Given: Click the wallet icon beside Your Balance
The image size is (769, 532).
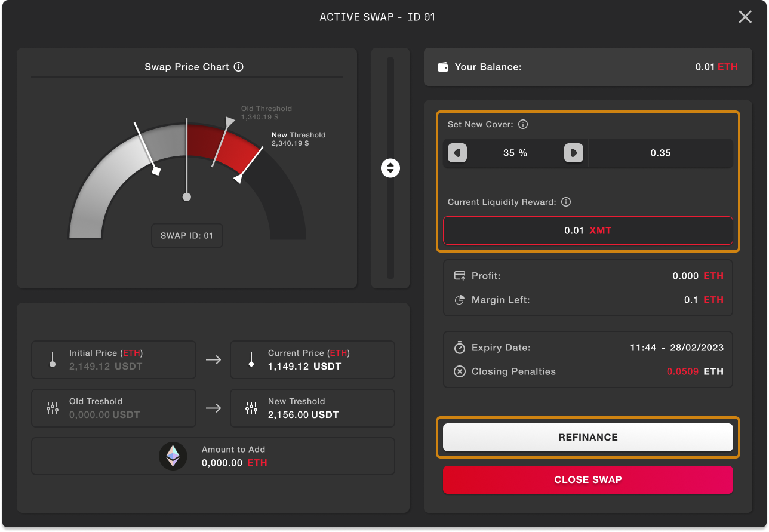Looking at the screenshot, I should (443, 67).
